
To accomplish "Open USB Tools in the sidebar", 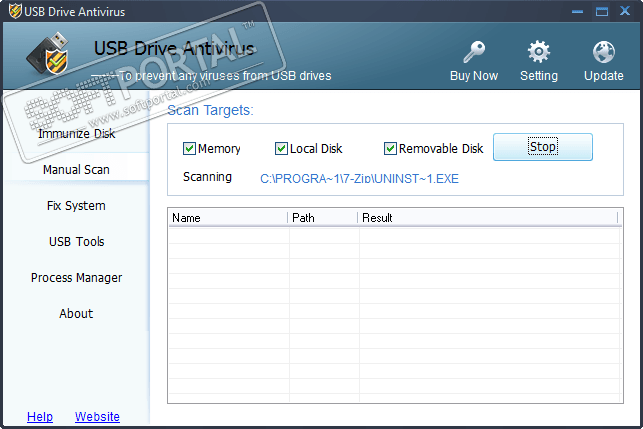I will [x=76, y=242].
